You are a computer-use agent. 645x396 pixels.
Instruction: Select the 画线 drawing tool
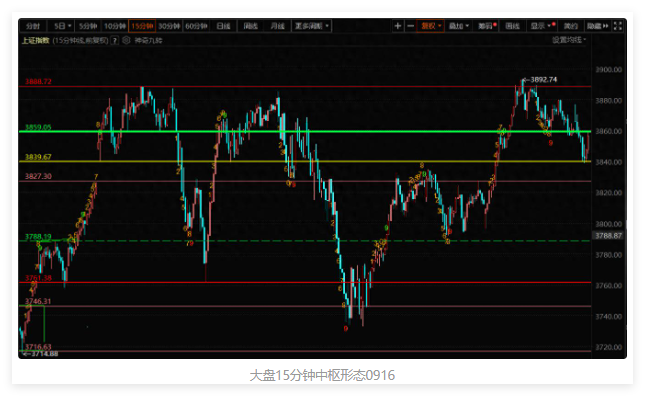click(x=512, y=26)
